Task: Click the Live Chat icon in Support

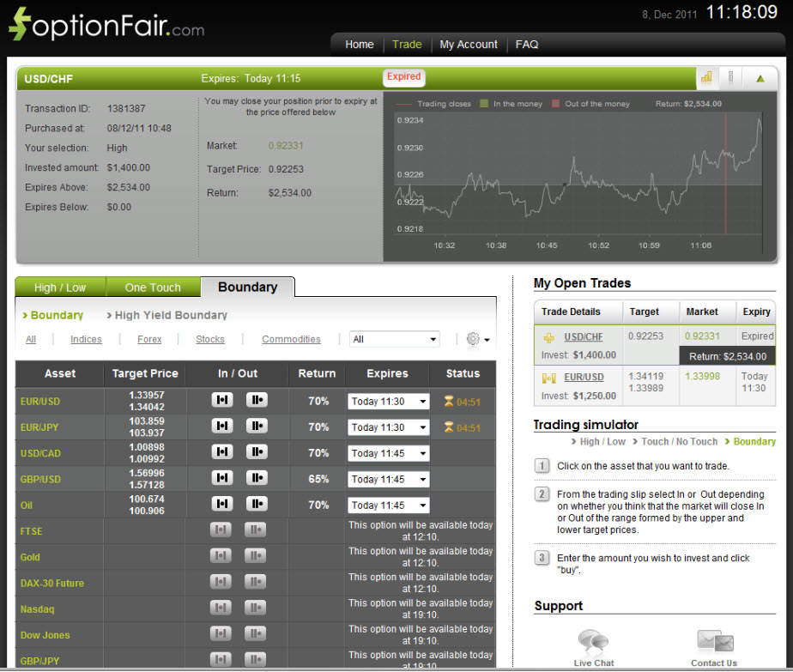Action: click(593, 641)
